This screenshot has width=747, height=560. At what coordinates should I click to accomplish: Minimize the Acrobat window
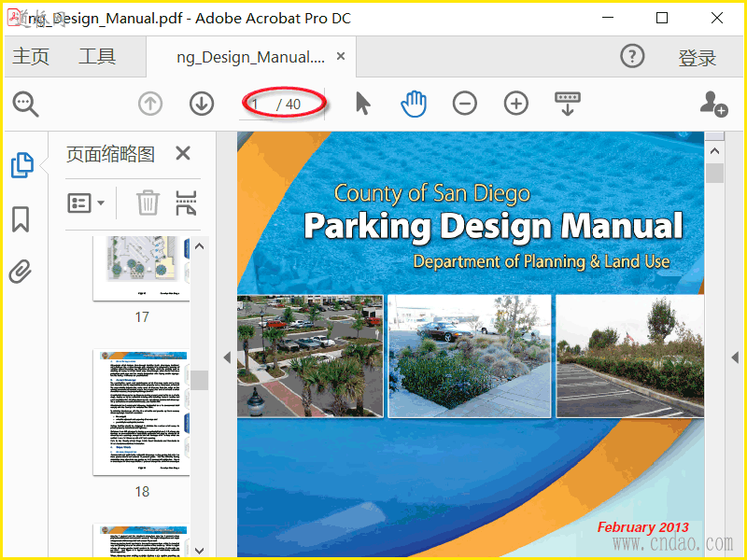point(608,18)
